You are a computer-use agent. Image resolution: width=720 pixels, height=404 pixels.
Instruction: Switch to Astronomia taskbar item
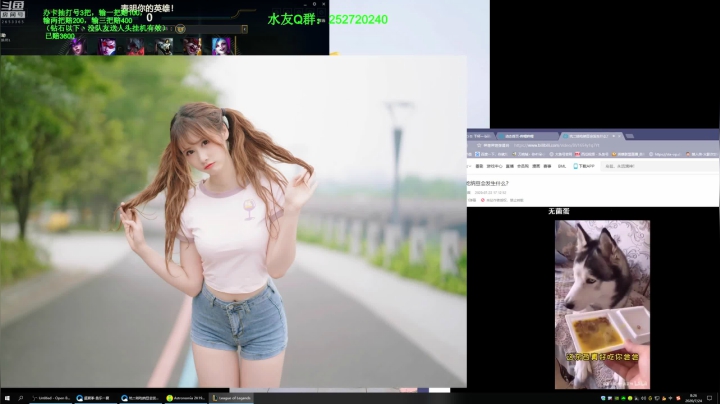(x=186, y=398)
